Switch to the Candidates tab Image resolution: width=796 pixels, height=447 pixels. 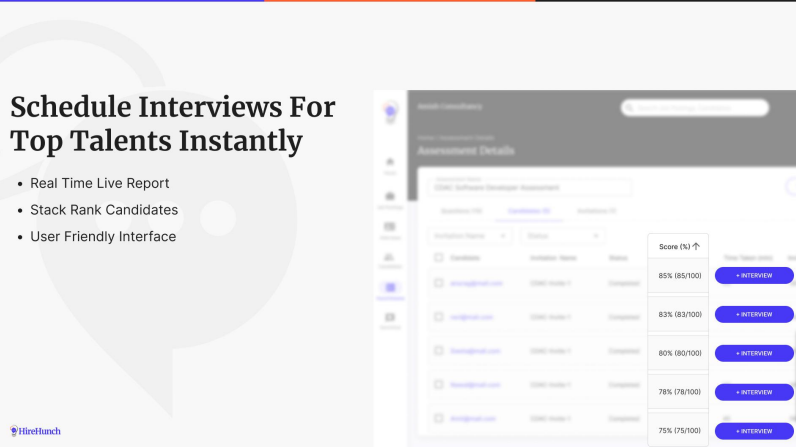[529, 211]
